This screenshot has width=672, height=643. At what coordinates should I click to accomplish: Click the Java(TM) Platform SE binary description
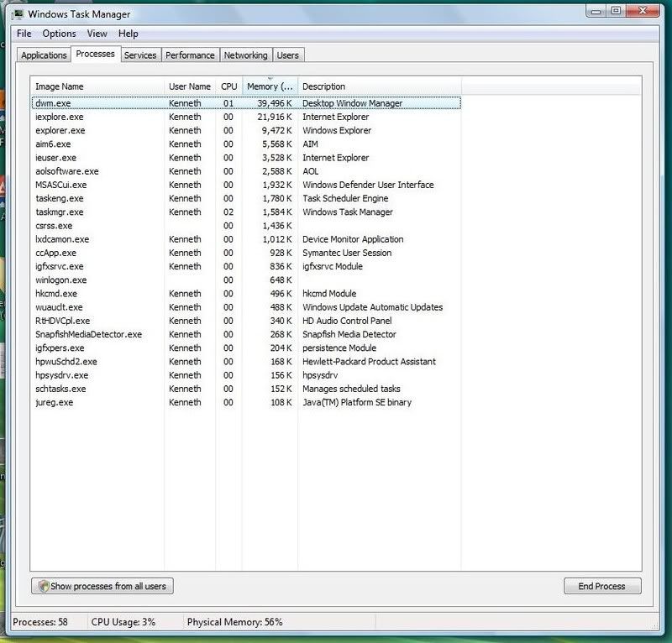tap(357, 403)
